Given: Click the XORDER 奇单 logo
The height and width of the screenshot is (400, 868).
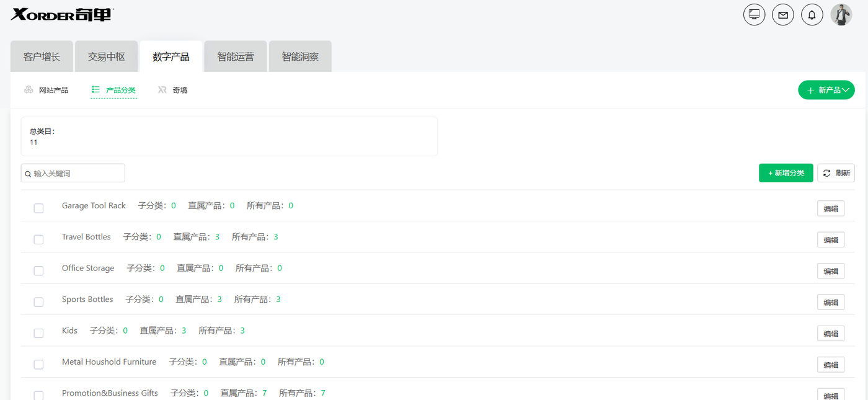Looking at the screenshot, I should [x=62, y=14].
